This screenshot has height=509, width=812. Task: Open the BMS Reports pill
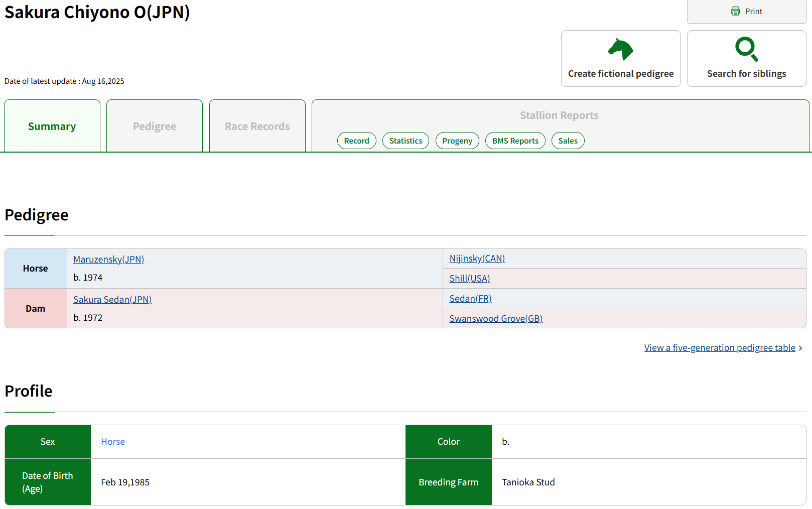(515, 141)
